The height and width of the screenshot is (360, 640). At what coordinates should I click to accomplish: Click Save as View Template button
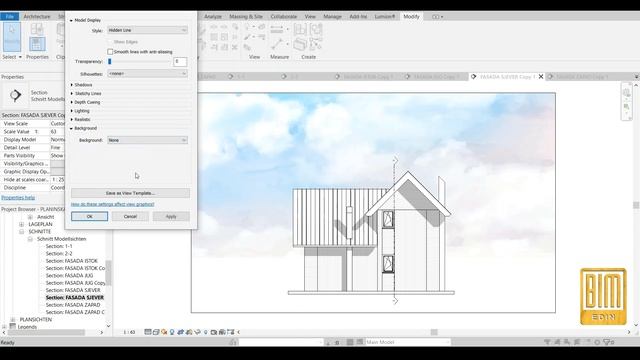[130, 193]
